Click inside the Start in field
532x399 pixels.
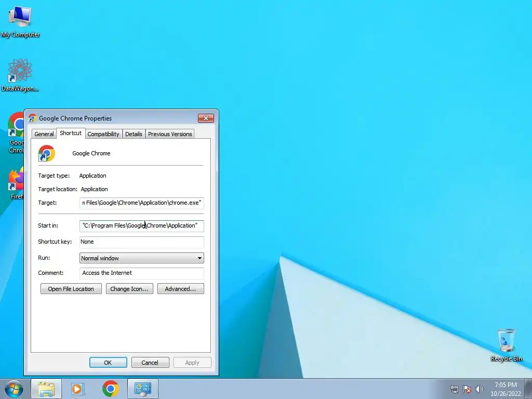[x=141, y=226]
